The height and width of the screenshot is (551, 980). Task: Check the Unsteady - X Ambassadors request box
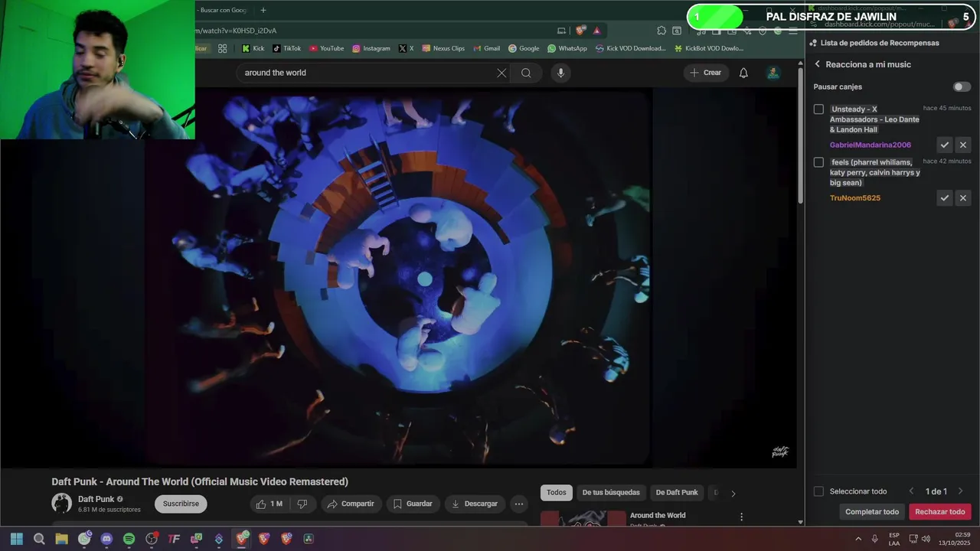click(818, 109)
